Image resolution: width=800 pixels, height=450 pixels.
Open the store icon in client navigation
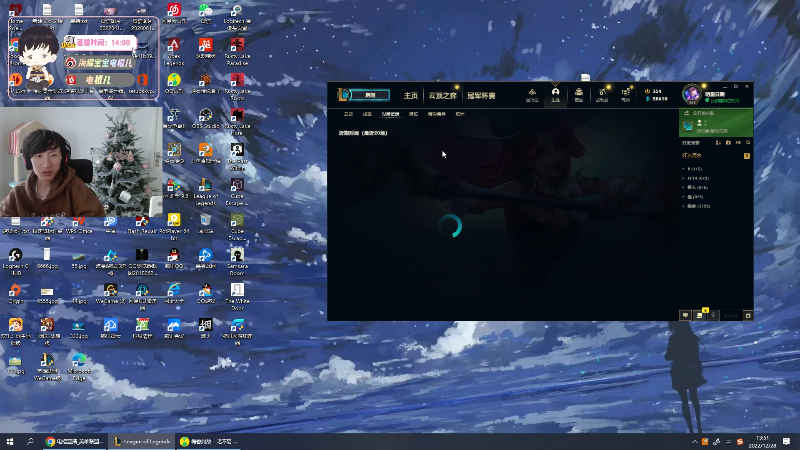click(x=626, y=94)
